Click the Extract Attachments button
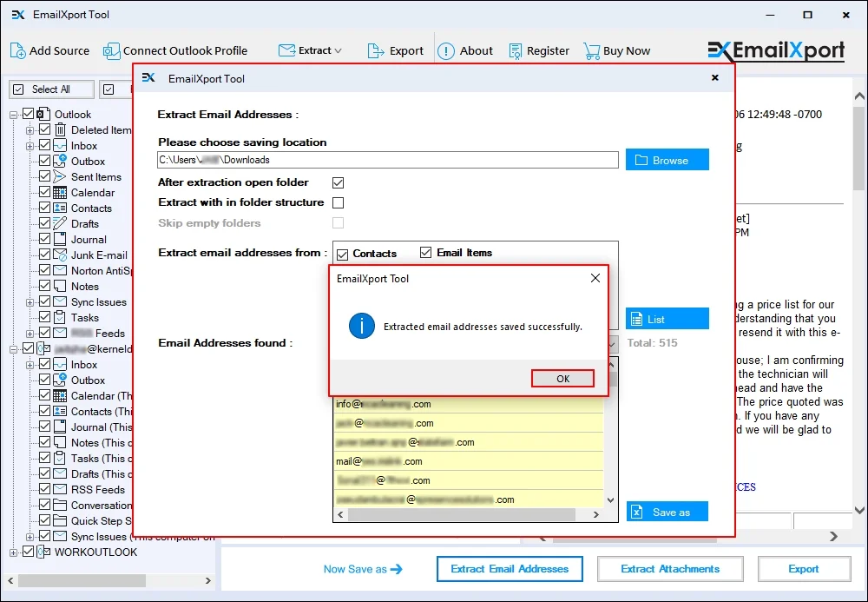This screenshot has height=602, width=868. (670, 569)
